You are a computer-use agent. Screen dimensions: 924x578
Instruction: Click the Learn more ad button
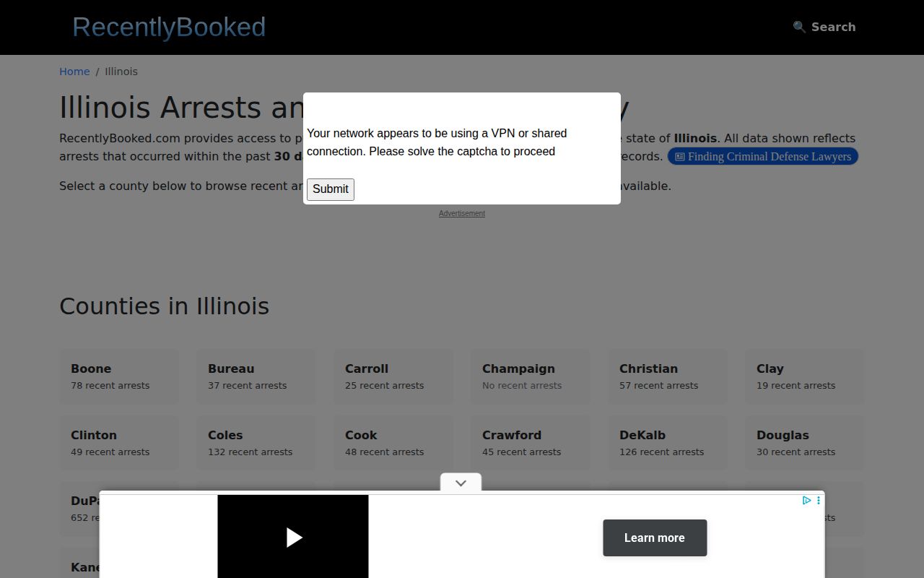point(655,538)
